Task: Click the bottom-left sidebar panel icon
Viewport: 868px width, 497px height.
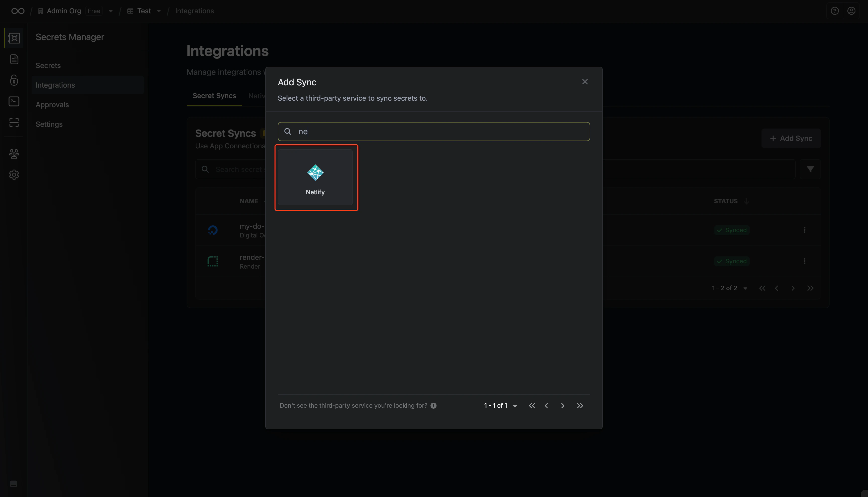Action: (14, 484)
